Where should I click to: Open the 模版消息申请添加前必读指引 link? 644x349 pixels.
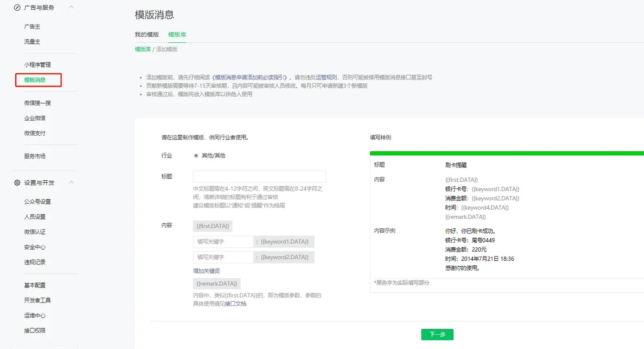tap(251, 77)
